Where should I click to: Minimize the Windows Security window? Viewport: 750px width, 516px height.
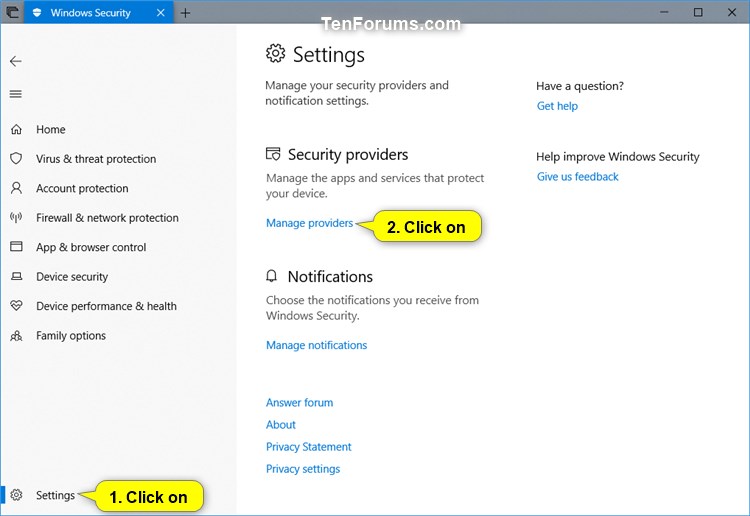pos(664,12)
